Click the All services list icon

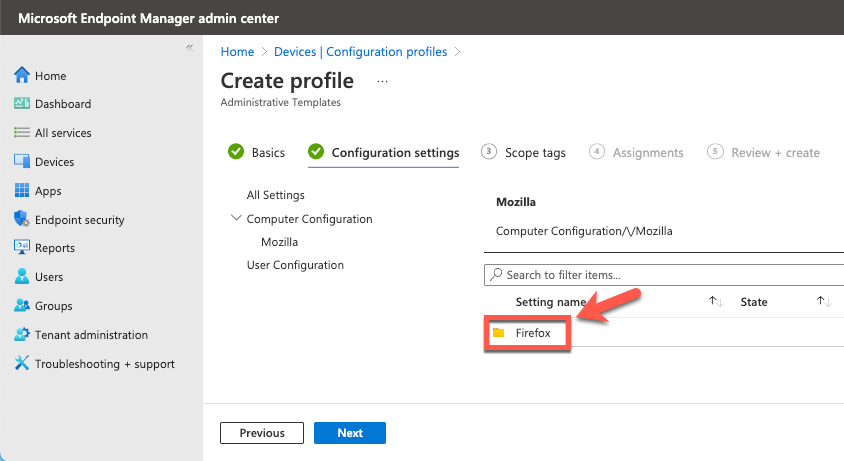pyautogui.click(x=22, y=132)
